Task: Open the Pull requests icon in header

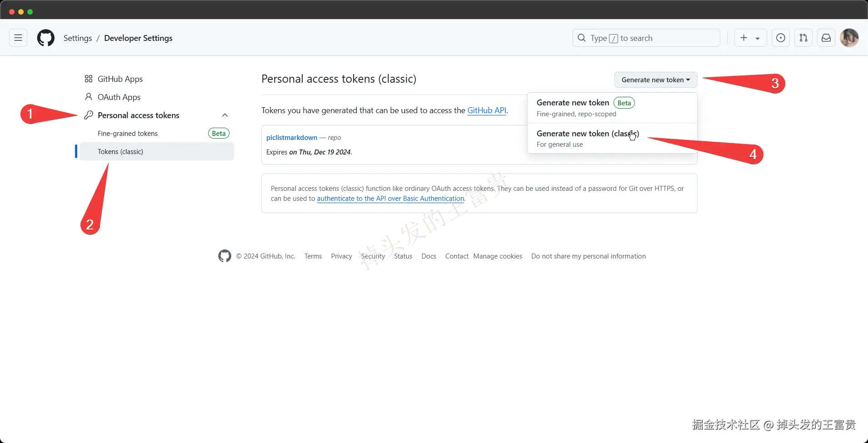Action: click(x=803, y=38)
